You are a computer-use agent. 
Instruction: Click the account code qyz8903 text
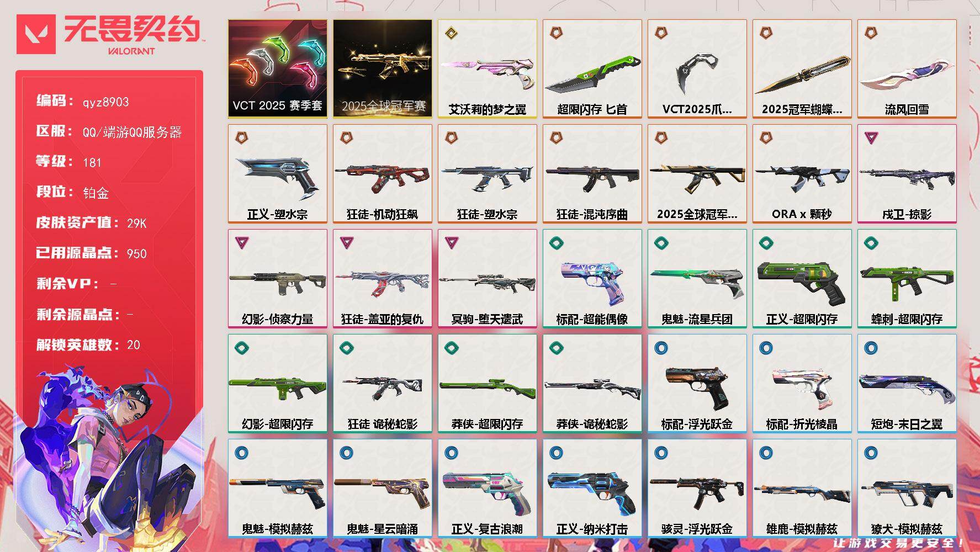tap(105, 102)
